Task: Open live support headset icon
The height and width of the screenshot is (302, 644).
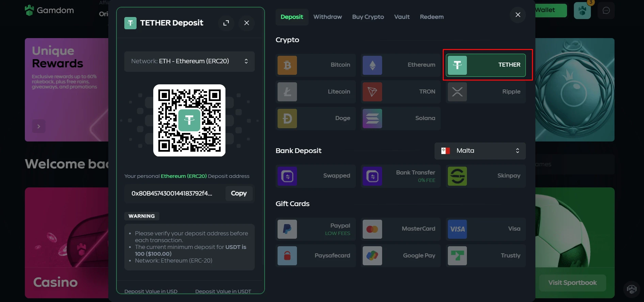Action: [x=632, y=289]
